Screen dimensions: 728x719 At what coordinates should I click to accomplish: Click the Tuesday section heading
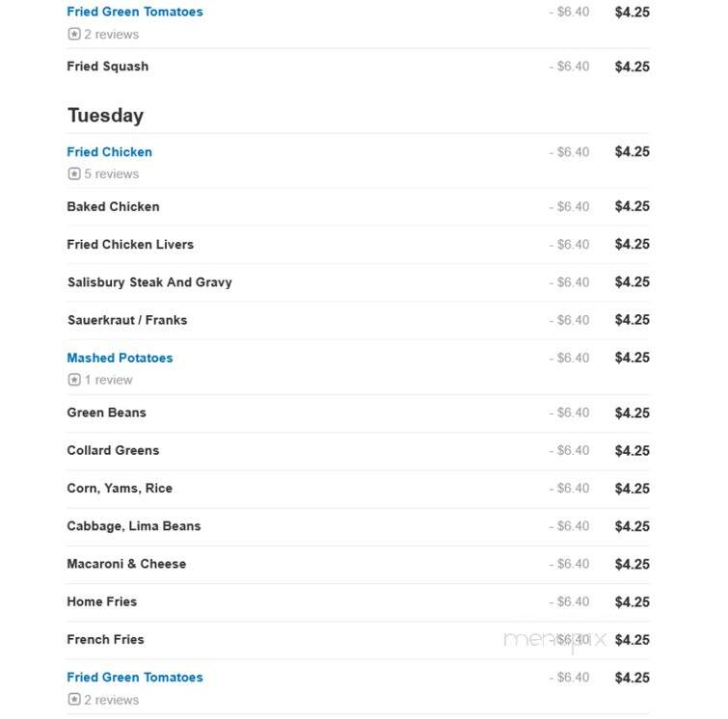pos(105,115)
